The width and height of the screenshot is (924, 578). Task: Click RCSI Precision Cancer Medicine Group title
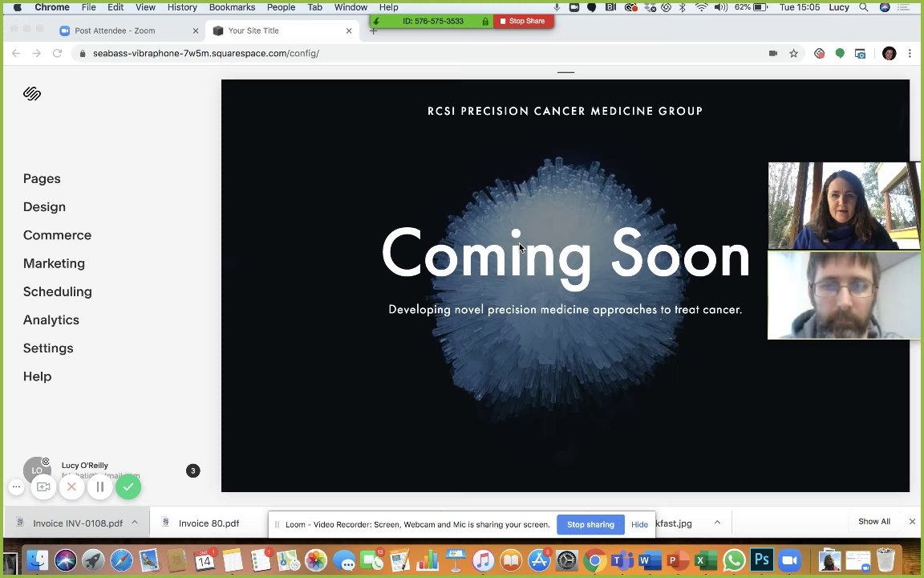pyautogui.click(x=565, y=111)
